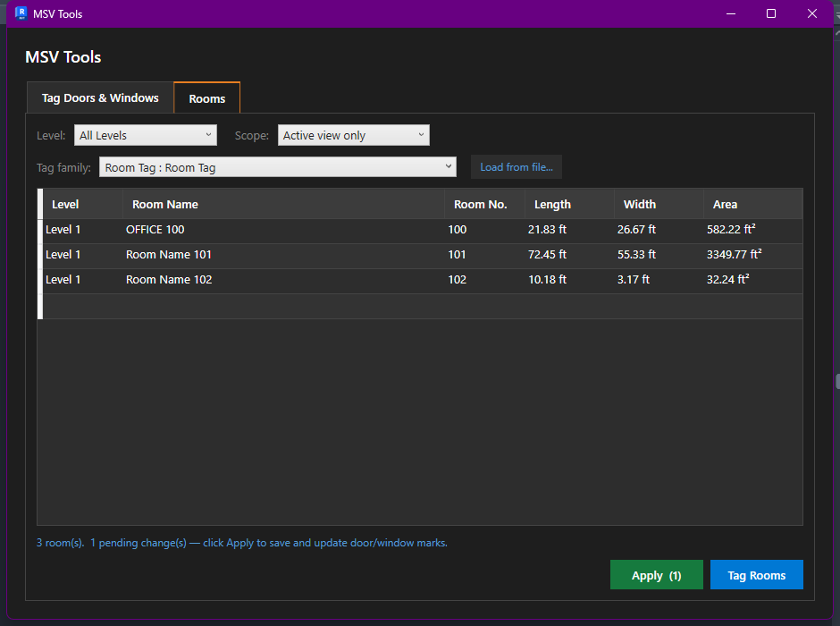Image resolution: width=840 pixels, height=626 pixels.
Task: Click the 3.17 ft width value
Action: click(x=634, y=280)
